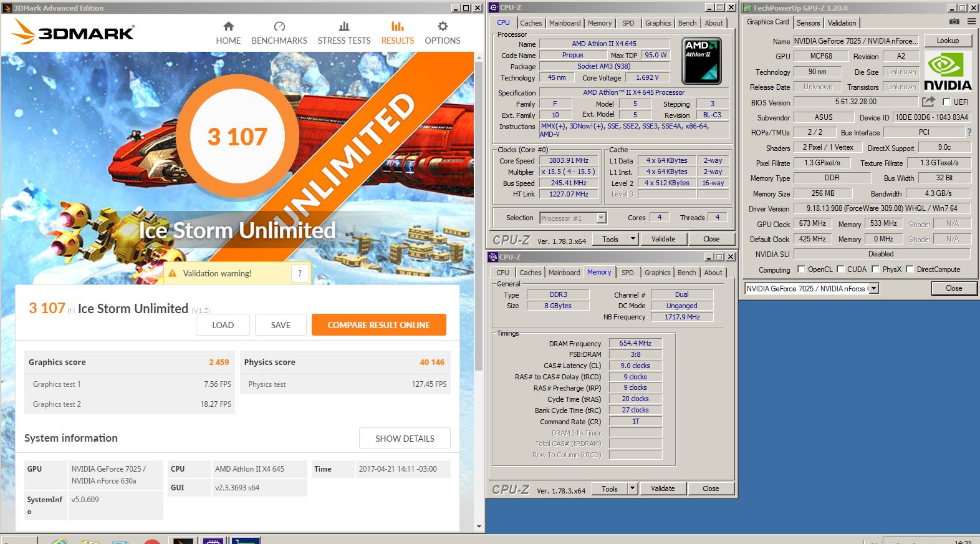Open the Benchmarks section in 3DMark
980x544 pixels.
279,33
